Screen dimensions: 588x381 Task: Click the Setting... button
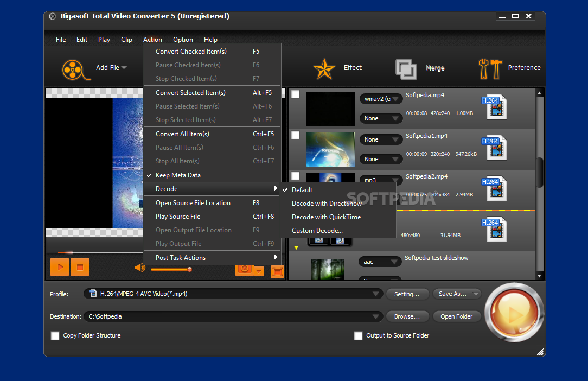407,294
